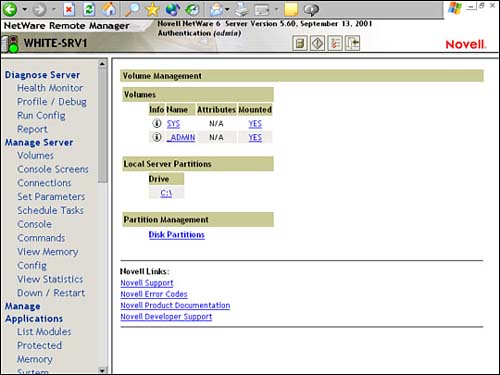This screenshot has height=375, width=500.
Task: Open the Back history dropdown arrow
Action: pyautogui.click(x=24, y=9)
